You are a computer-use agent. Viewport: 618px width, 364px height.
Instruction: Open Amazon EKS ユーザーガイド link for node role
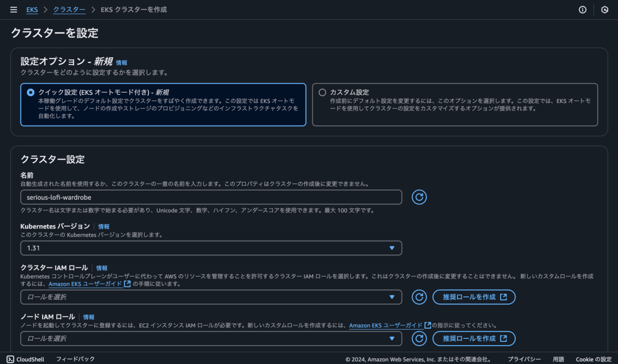pos(386,325)
